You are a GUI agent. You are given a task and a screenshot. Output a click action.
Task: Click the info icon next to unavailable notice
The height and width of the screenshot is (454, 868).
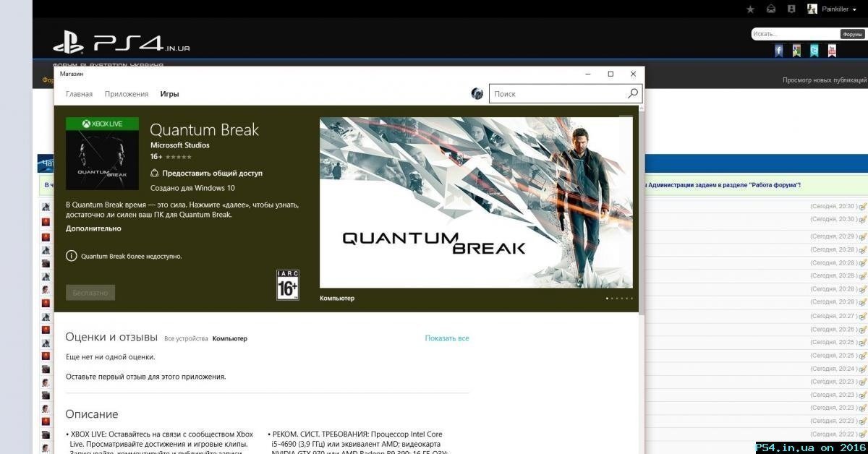71,256
